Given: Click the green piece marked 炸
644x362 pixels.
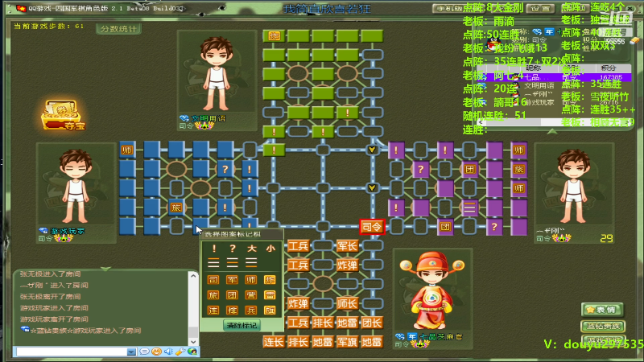Looking at the screenshot, I should pyautogui.click(x=274, y=36).
